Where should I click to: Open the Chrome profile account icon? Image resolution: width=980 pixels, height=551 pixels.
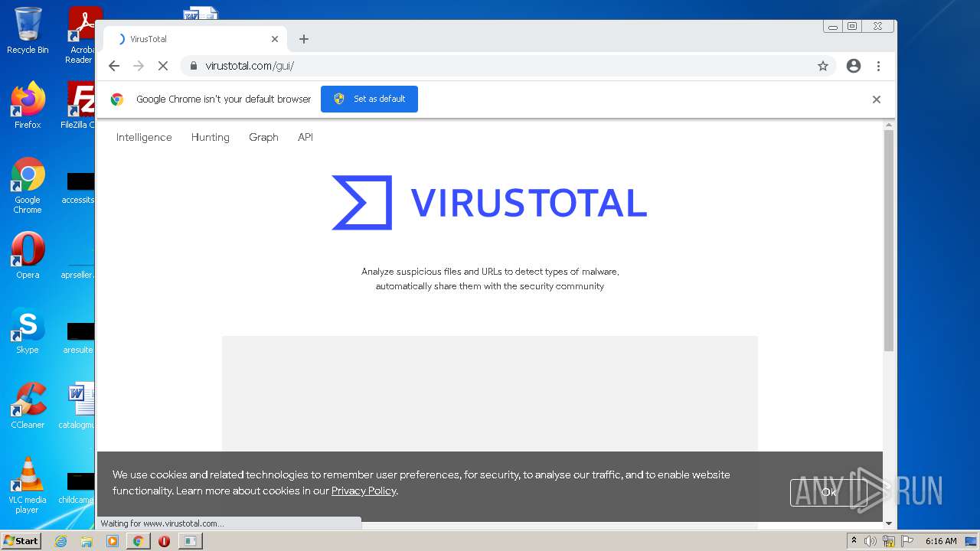(x=854, y=66)
